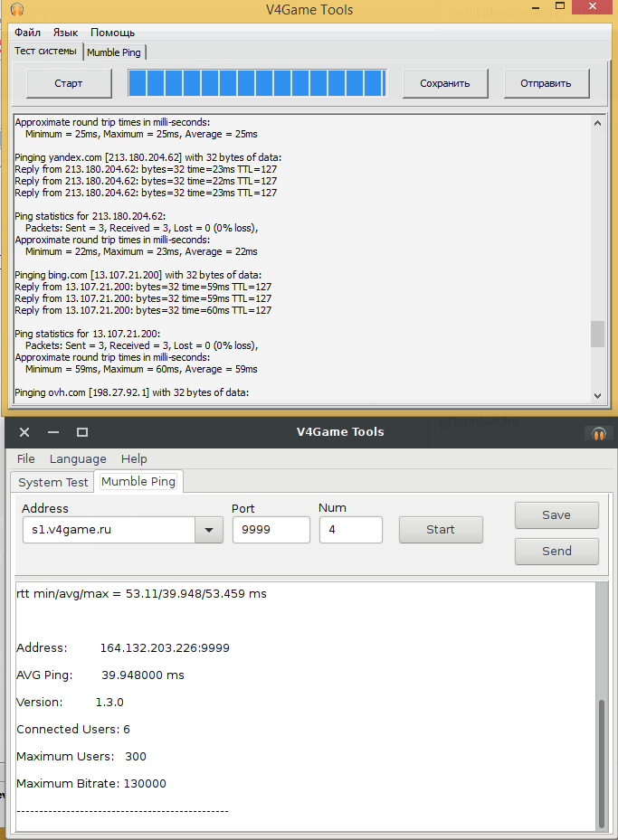This screenshot has width=618, height=840.
Task: Maximize the Russian V4Game Tools window
Action: tap(559, 6)
